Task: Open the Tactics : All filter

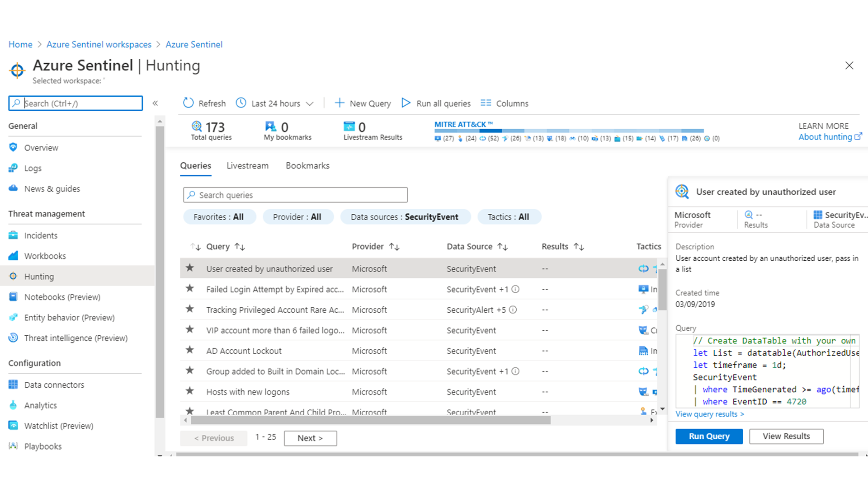Action: coord(509,217)
